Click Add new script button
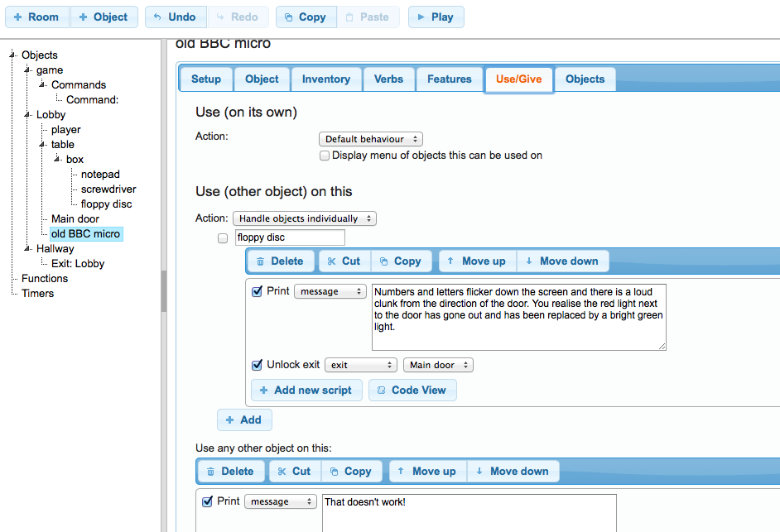Image resolution: width=780 pixels, height=532 pixels. (x=306, y=390)
